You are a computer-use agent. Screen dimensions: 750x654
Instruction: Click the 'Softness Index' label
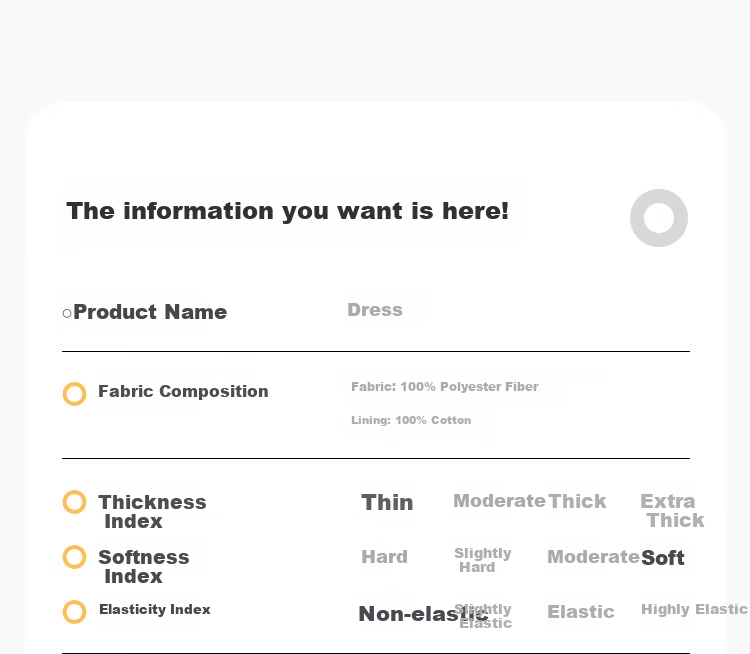click(x=144, y=566)
